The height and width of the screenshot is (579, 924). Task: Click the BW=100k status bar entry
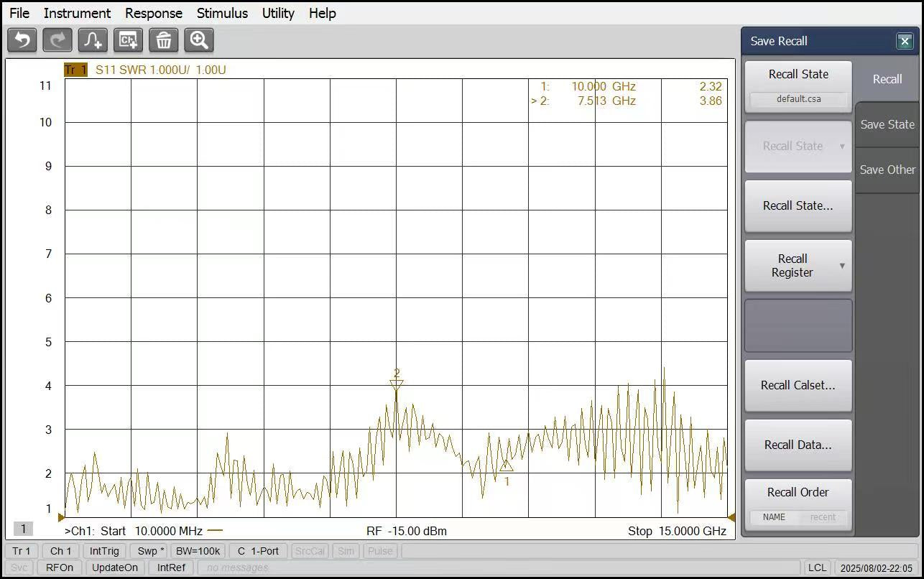coord(200,551)
